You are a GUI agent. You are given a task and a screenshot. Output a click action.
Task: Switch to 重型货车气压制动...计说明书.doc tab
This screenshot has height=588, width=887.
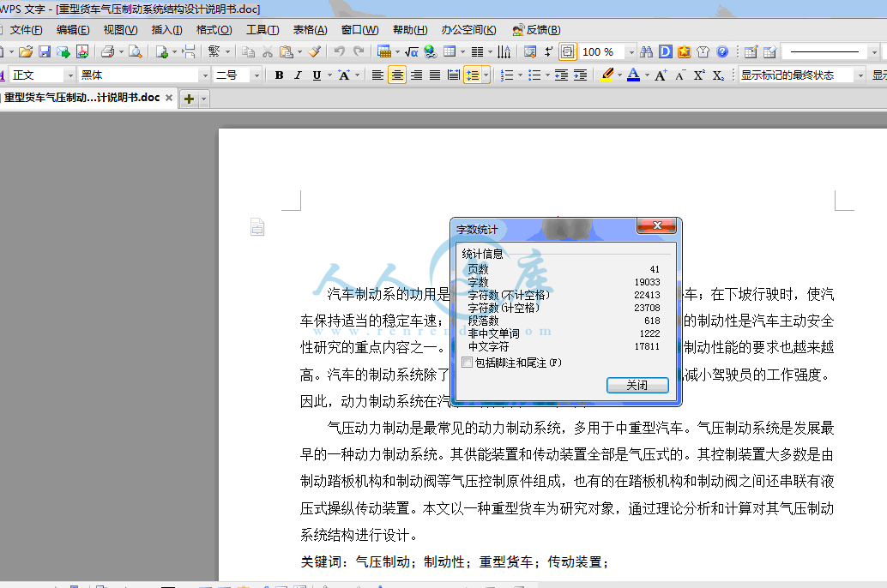(82, 98)
